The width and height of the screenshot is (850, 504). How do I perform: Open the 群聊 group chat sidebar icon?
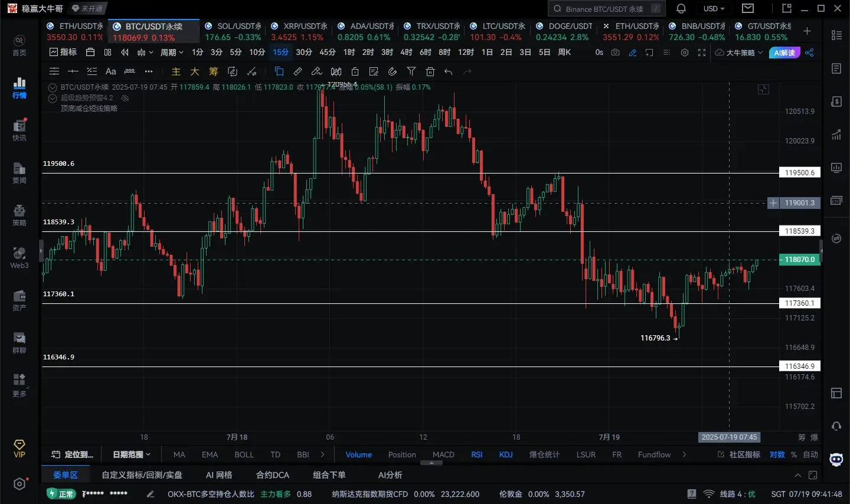click(x=19, y=342)
